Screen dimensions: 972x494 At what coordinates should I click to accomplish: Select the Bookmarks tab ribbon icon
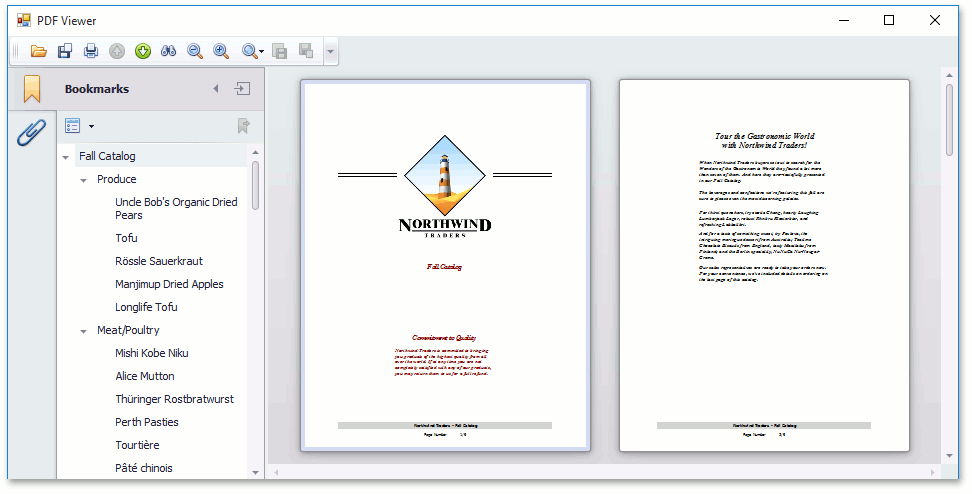click(32, 89)
